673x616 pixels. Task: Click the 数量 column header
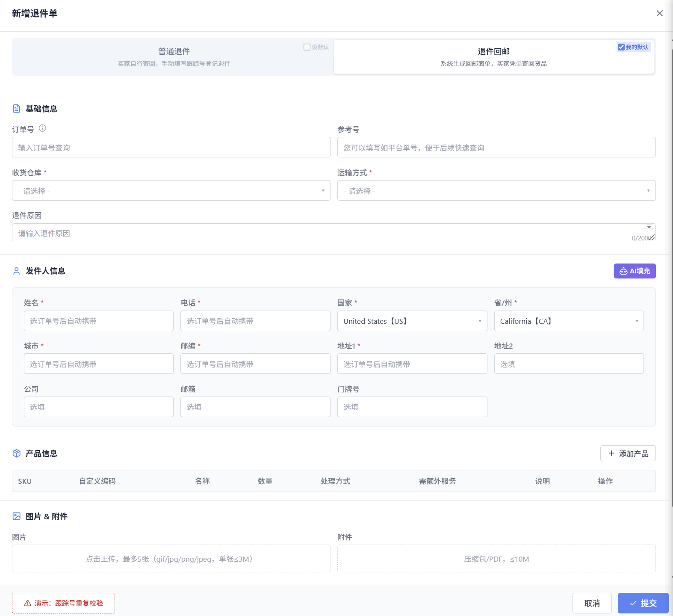point(265,481)
